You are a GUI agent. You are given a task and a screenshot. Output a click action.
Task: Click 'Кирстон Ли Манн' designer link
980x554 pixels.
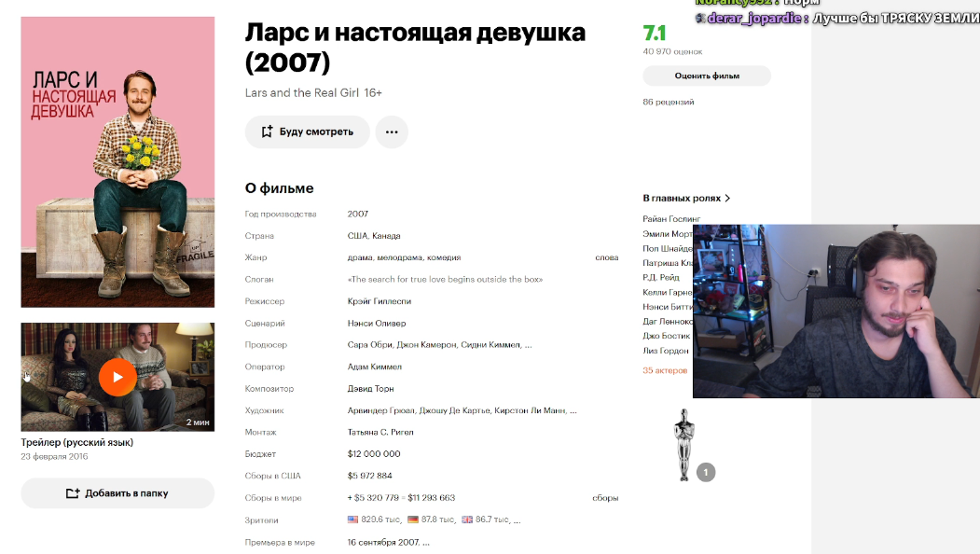[x=531, y=410]
